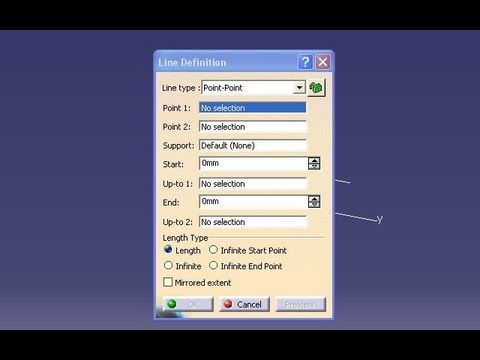Image resolution: width=480 pixels, height=360 pixels.
Task: Click the Cancel button
Action: [x=244, y=304]
